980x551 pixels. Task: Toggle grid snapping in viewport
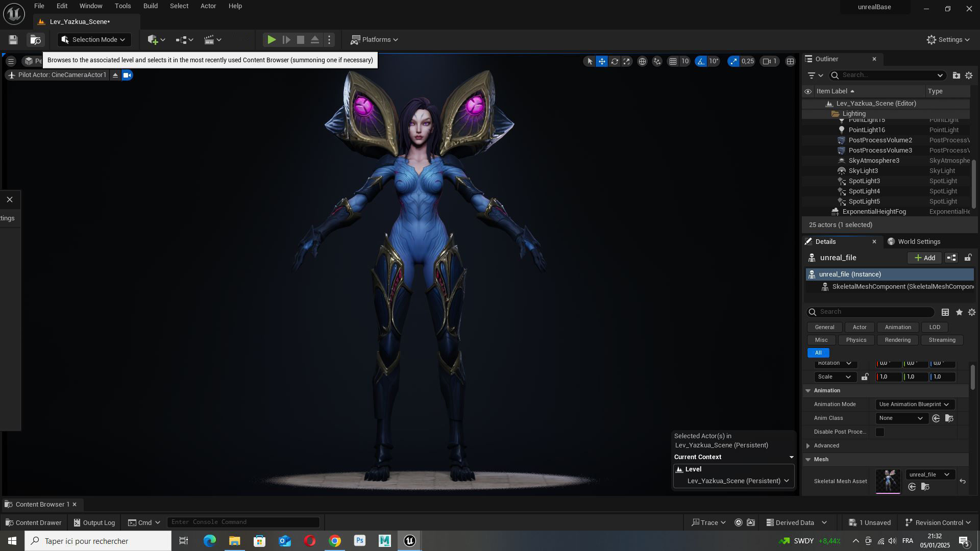[673, 61]
